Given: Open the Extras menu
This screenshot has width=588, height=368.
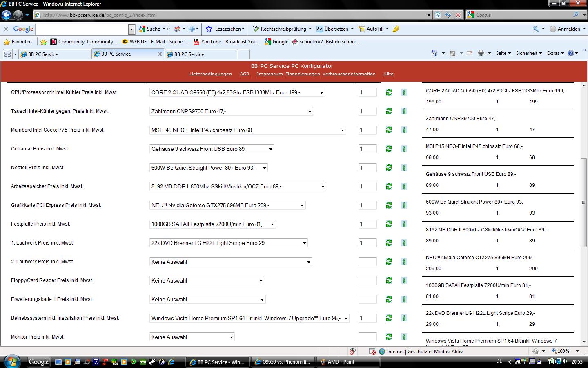Looking at the screenshot, I should pyautogui.click(x=555, y=53).
